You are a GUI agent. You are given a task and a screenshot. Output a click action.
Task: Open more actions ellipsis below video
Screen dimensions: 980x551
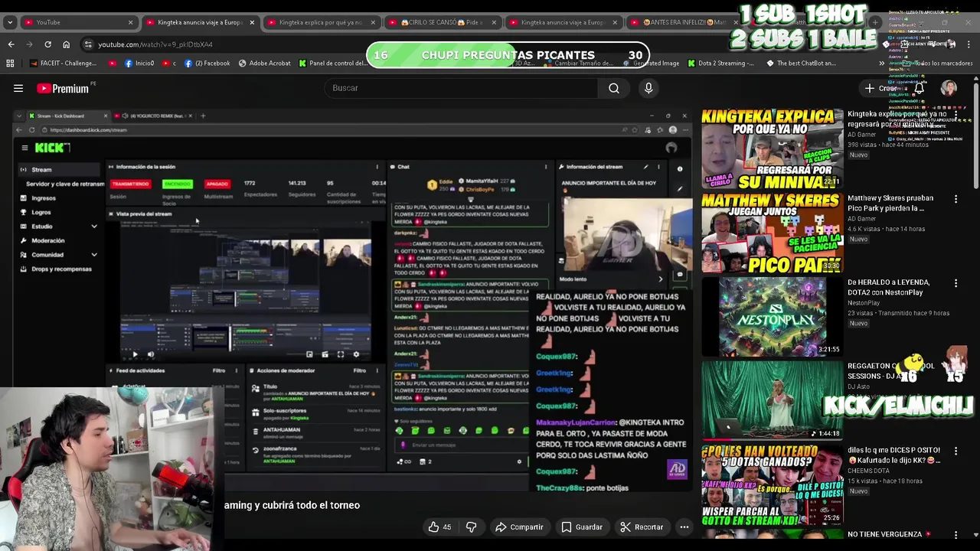[684, 527]
